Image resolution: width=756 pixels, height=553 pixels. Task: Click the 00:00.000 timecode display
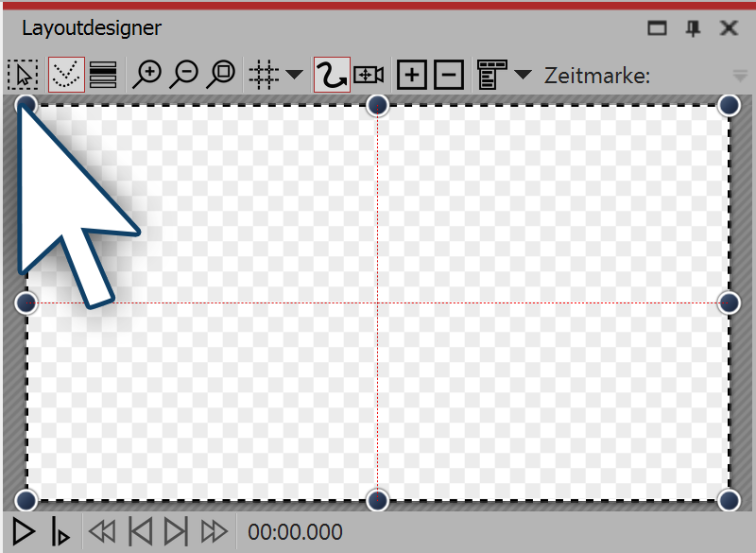294,532
